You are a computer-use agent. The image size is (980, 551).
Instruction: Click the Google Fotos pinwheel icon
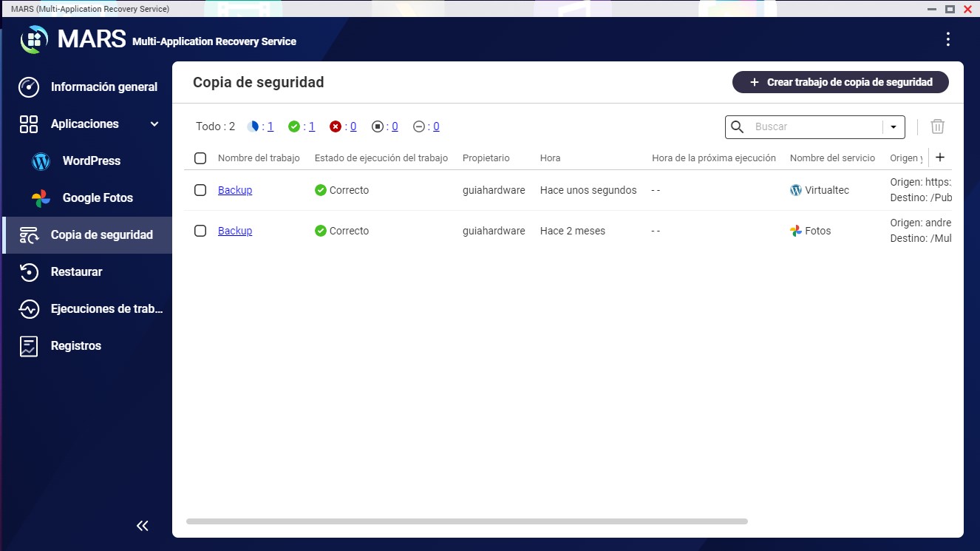tap(41, 198)
